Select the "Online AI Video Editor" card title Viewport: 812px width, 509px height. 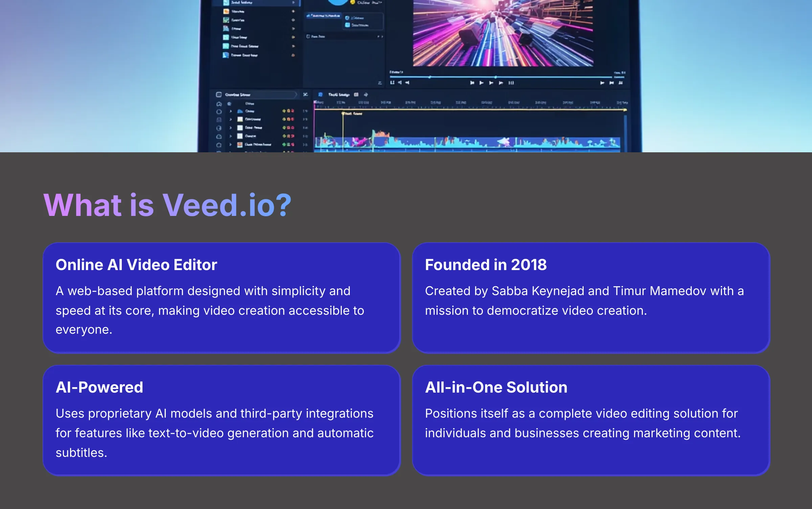click(136, 265)
